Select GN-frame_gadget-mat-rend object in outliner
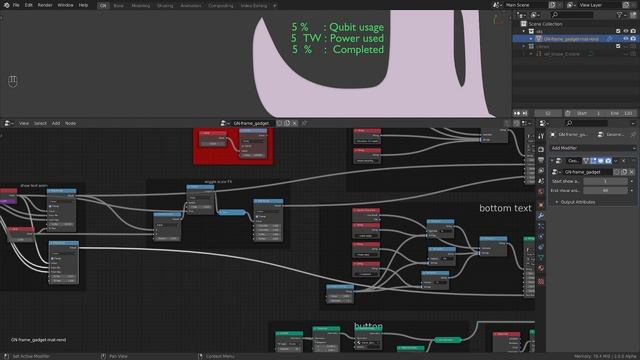Screen dimensions: 640x360 tap(571, 39)
